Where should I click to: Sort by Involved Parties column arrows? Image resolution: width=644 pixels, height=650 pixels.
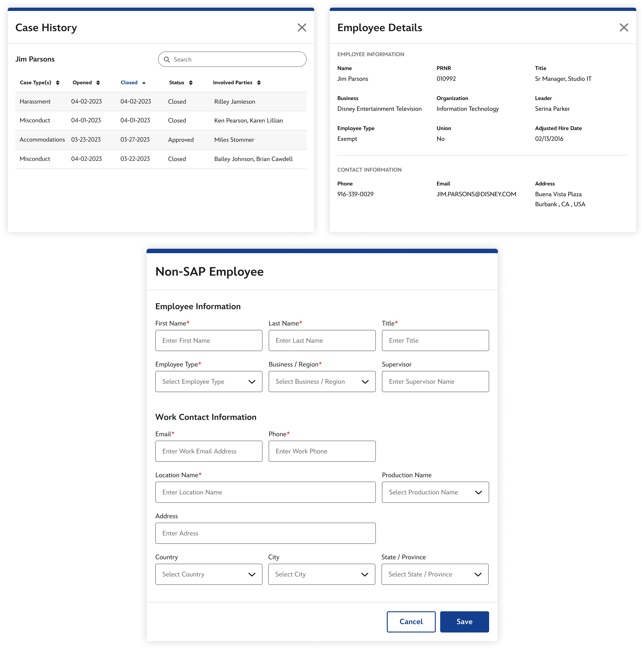259,83
